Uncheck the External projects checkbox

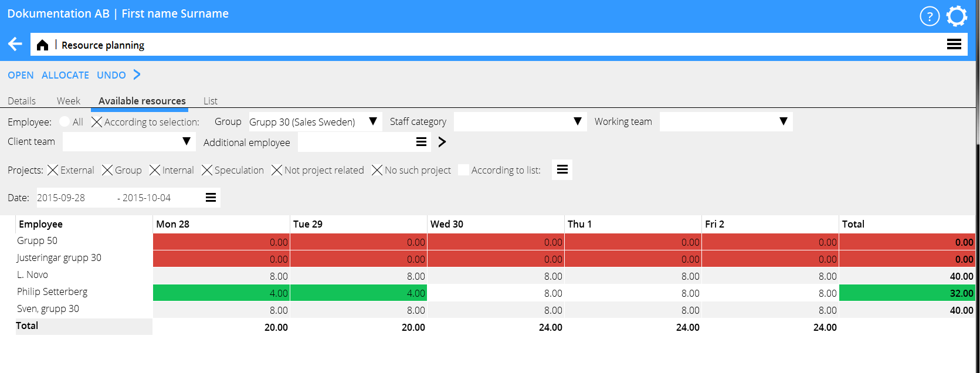click(x=53, y=170)
